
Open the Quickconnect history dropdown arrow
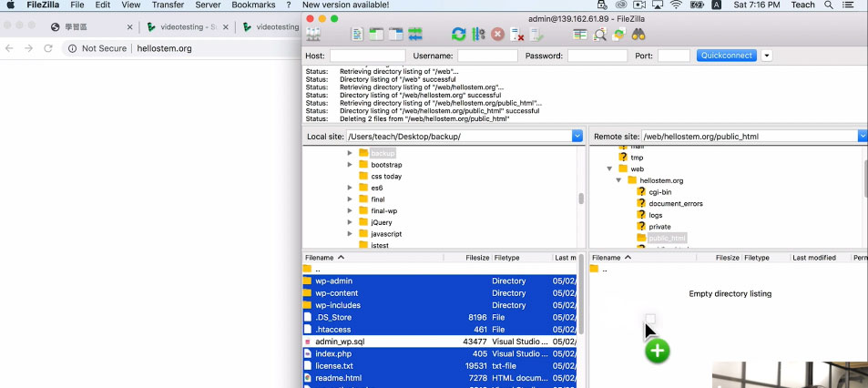pos(766,56)
